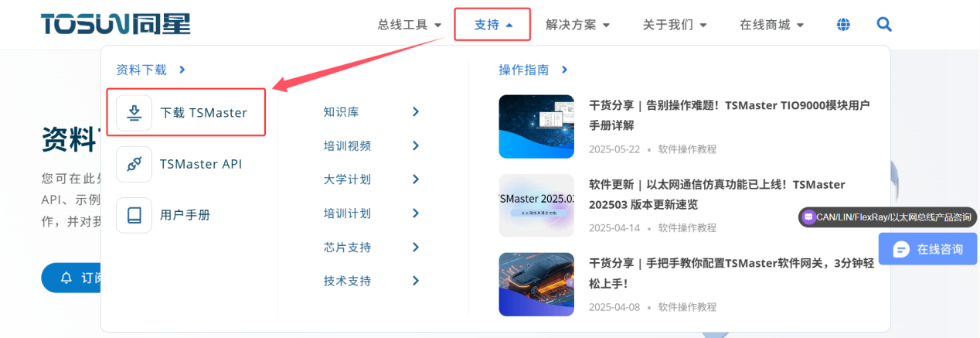Read article 告别操作难题 TSMaster TIO9000 title
The width and height of the screenshot is (980, 338).
pyautogui.click(x=730, y=114)
